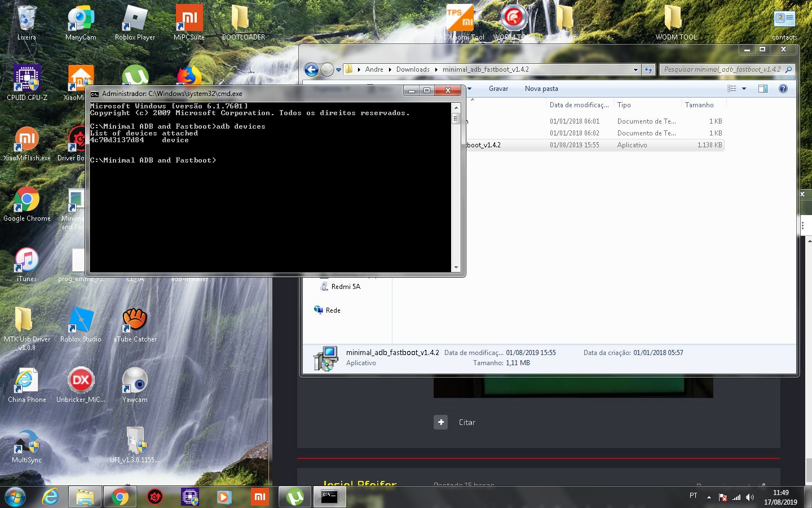The image size is (812, 508).
Task: Click Downloads in the address path
Action: click(x=413, y=69)
